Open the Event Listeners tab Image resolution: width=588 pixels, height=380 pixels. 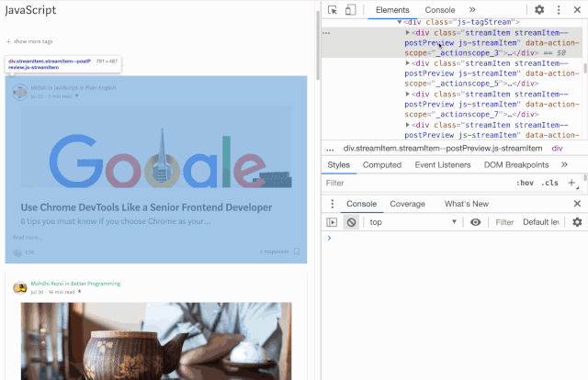[x=443, y=165]
